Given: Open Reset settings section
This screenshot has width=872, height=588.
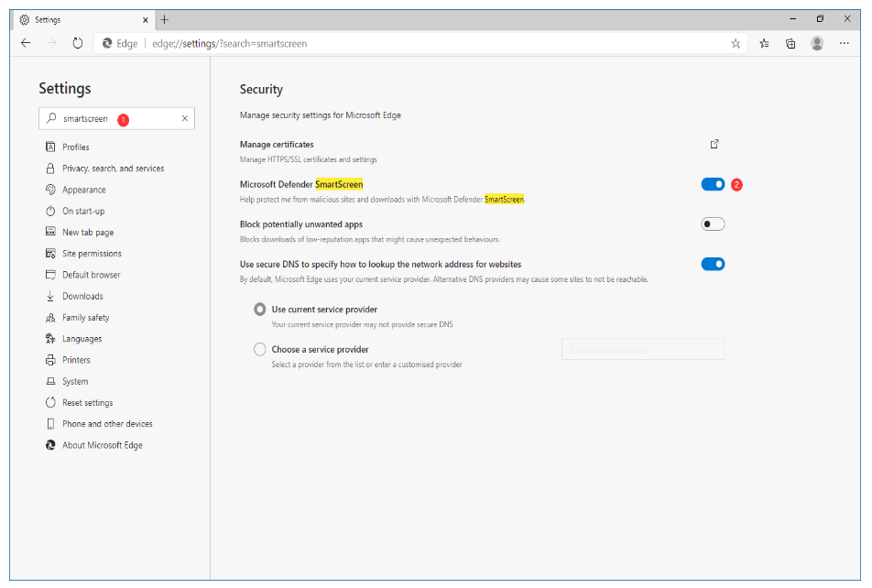Looking at the screenshot, I should click(87, 403).
